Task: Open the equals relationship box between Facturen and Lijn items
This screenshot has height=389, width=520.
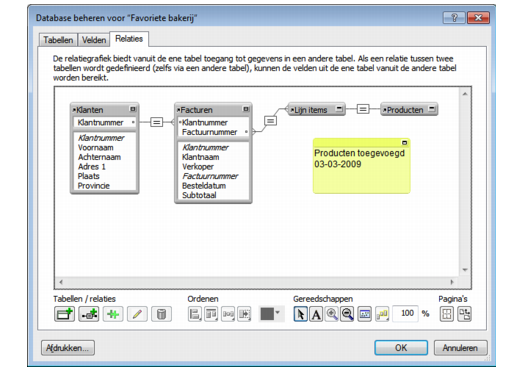Action: coord(270,120)
